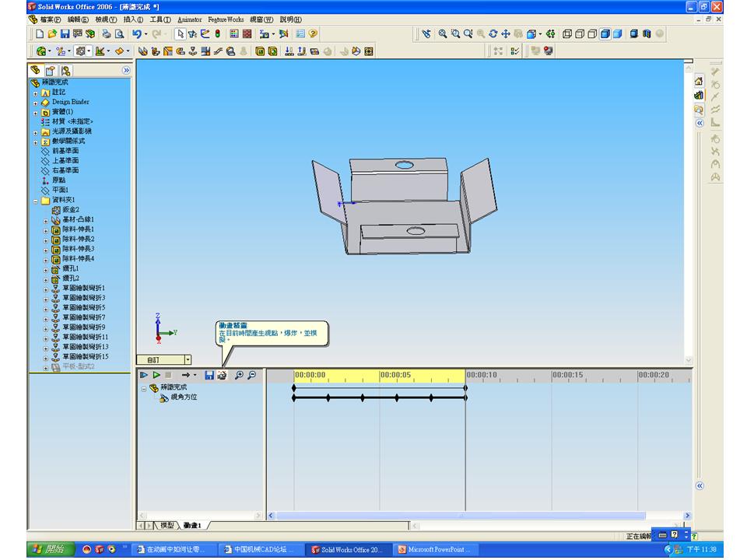This screenshot has width=747, height=560.
Task: Save the document from the main toolbar
Action: (65, 33)
